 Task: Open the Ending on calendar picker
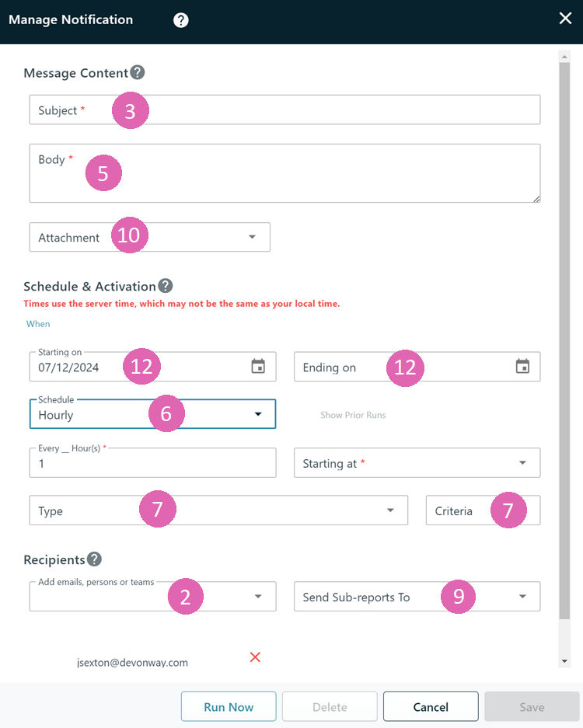click(x=522, y=366)
